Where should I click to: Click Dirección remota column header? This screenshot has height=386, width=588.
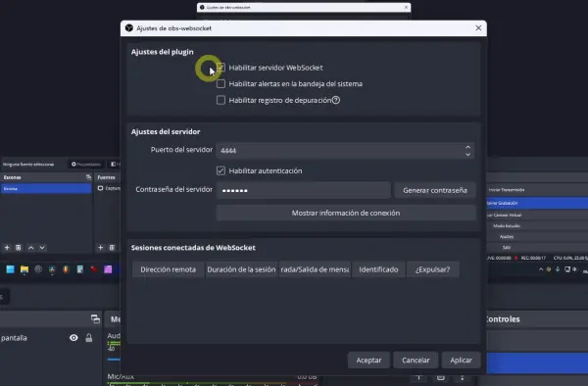click(168, 269)
